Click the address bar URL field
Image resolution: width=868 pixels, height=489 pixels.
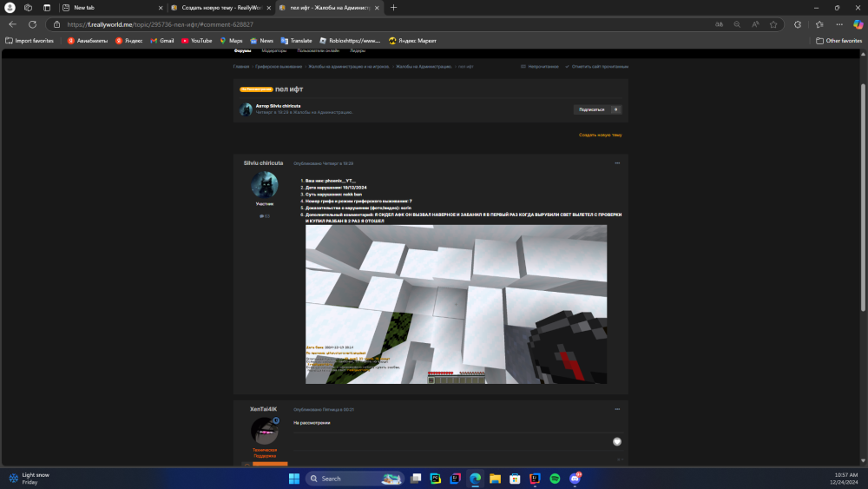pos(387,24)
